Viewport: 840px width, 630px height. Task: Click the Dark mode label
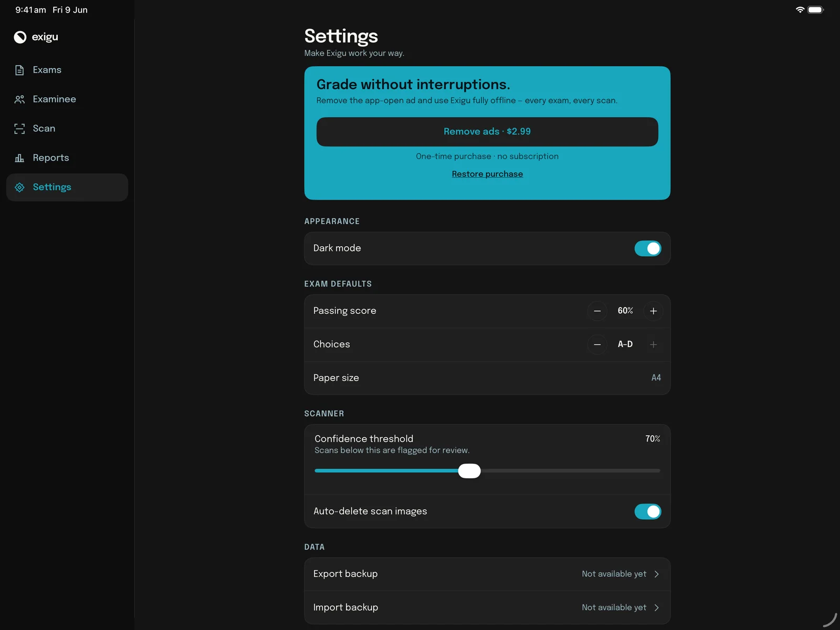coord(337,248)
